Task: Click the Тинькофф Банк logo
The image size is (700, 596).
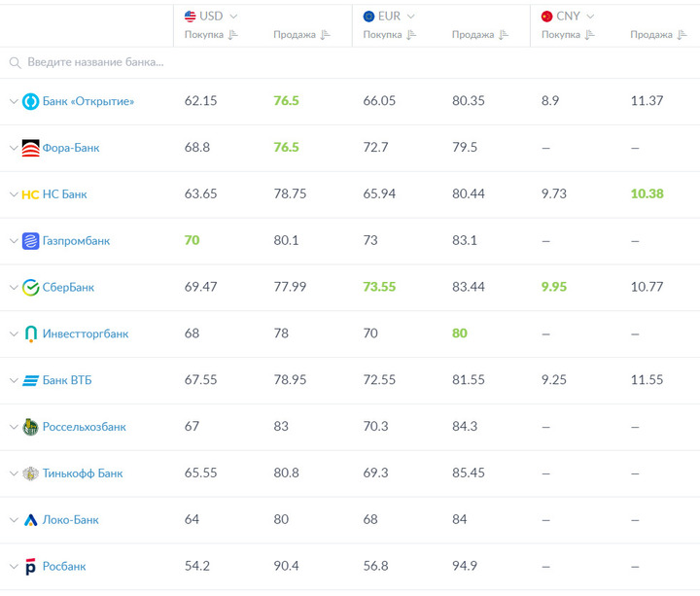Action: tap(31, 473)
